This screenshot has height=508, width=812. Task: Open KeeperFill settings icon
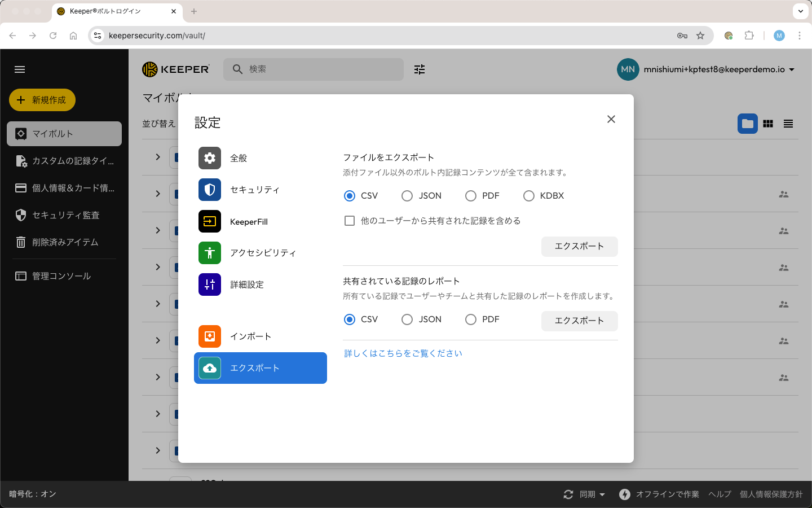pyautogui.click(x=210, y=221)
